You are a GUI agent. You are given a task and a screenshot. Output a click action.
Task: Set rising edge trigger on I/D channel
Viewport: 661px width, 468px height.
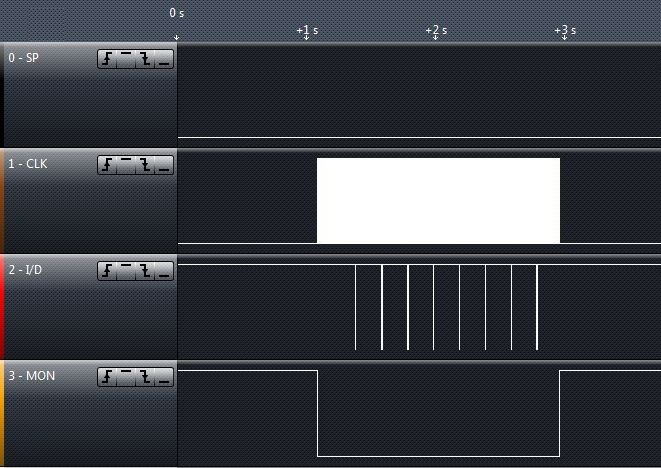(107, 271)
